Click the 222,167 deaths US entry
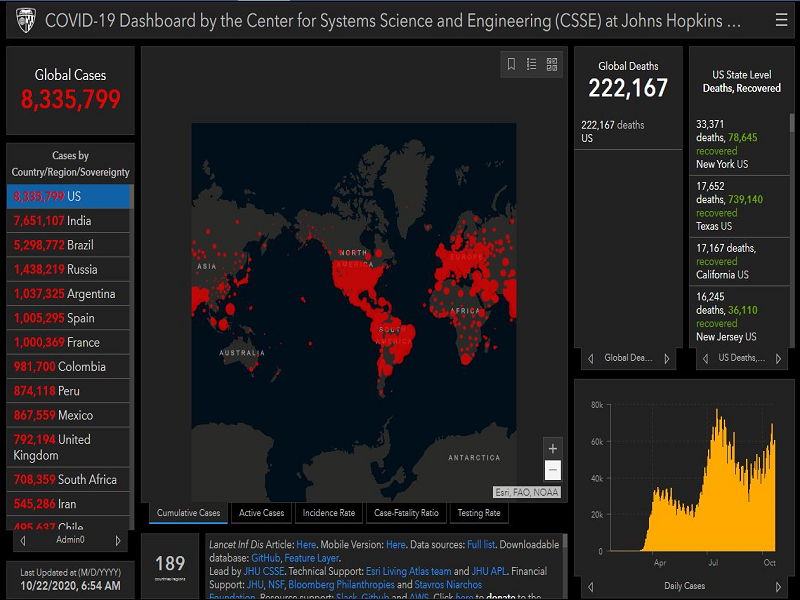This screenshot has width=800, height=600. pos(628,132)
